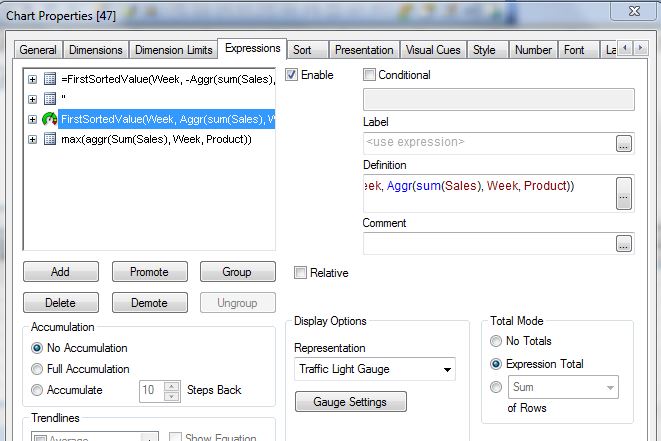Open the Representation dropdown Traffic Light Gauge
Screen dimensions: 661x441
pos(375,369)
